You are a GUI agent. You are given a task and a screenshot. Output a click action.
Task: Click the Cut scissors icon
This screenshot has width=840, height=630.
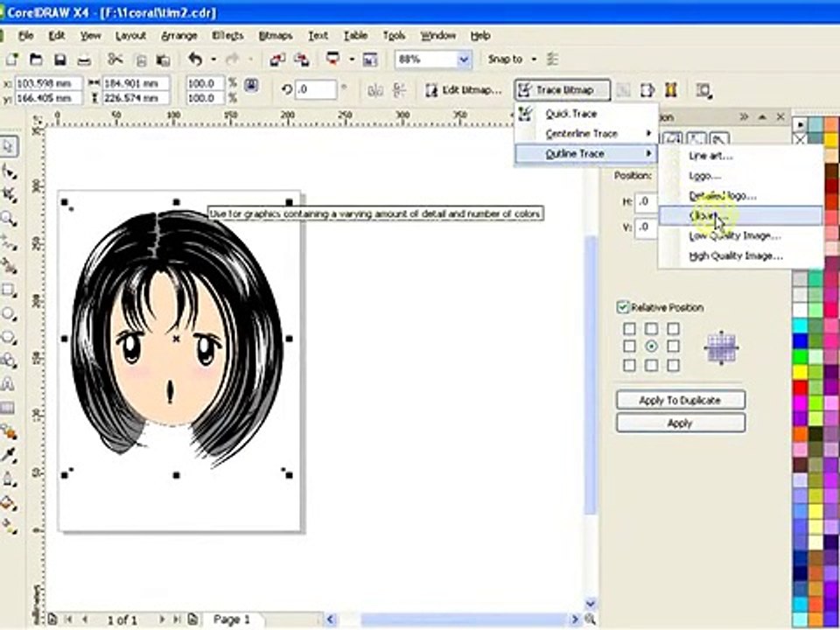(x=115, y=59)
